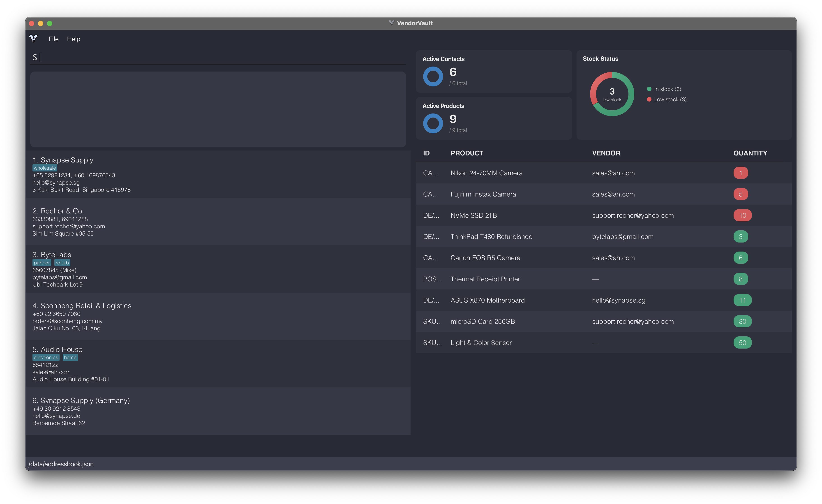Click the VendorVault logo in menu bar
Screen dimensions: 822x504
tap(33, 38)
